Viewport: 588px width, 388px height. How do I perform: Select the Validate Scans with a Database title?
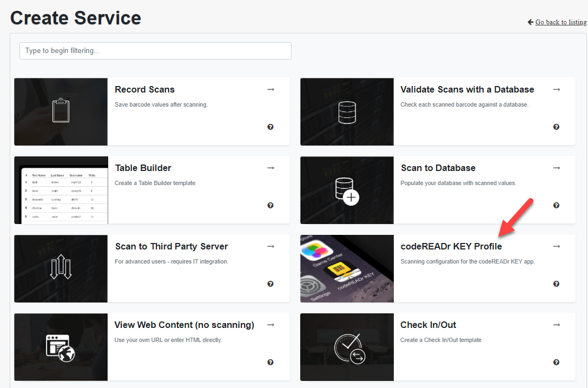click(467, 89)
